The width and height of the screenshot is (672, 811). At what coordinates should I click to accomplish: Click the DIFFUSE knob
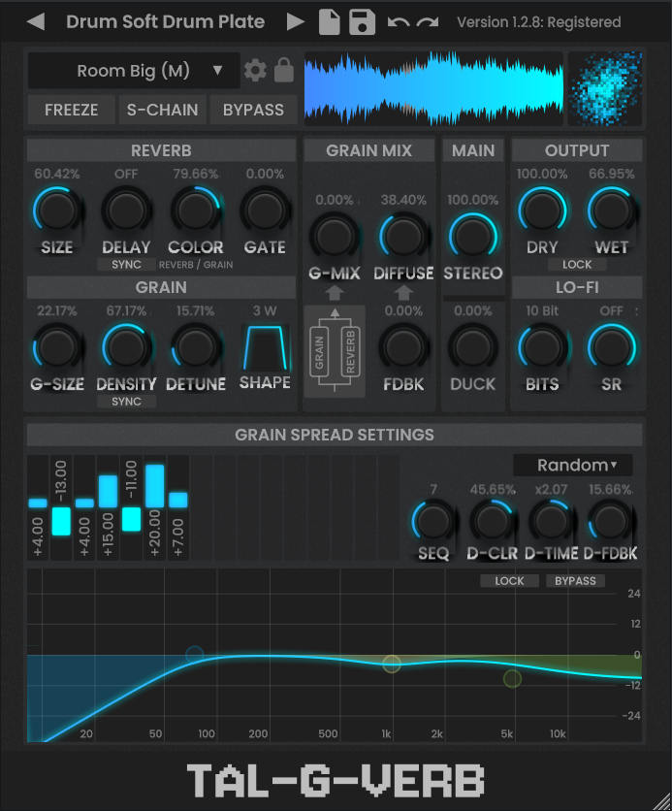click(403, 237)
